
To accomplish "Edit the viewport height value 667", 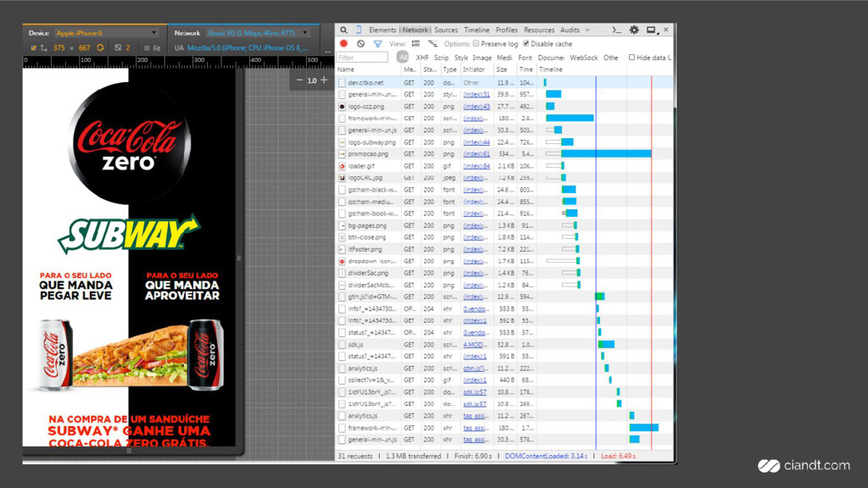I will pyautogui.click(x=84, y=48).
